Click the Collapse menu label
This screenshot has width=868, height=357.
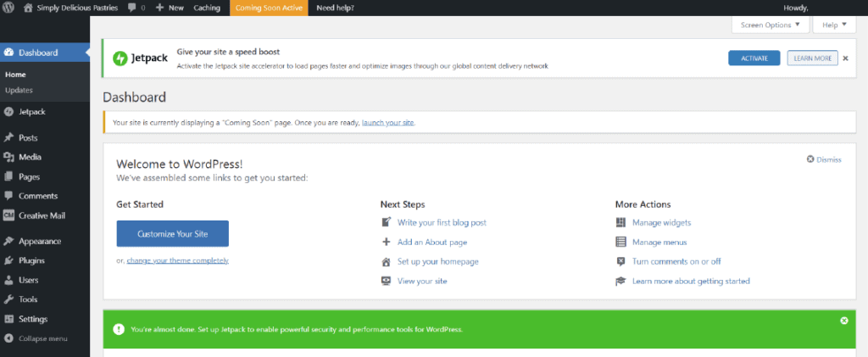pyautogui.click(x=43, y=338)
